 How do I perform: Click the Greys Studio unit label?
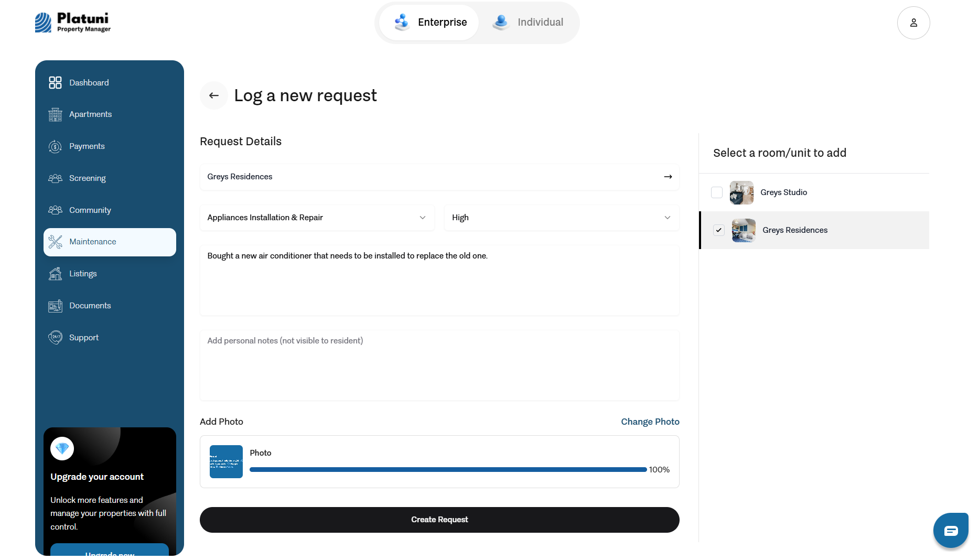pos(783,192)
